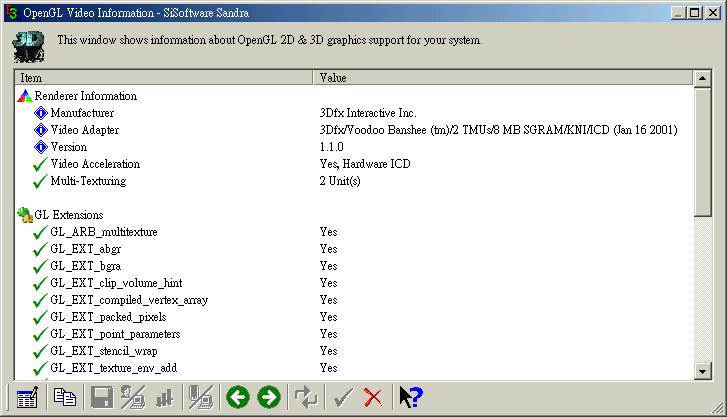This screenshot has width=727, height=417.
Task: Click the 3Dfx/Voodoo Banshee adapter value
Action: tap(498, 130)
